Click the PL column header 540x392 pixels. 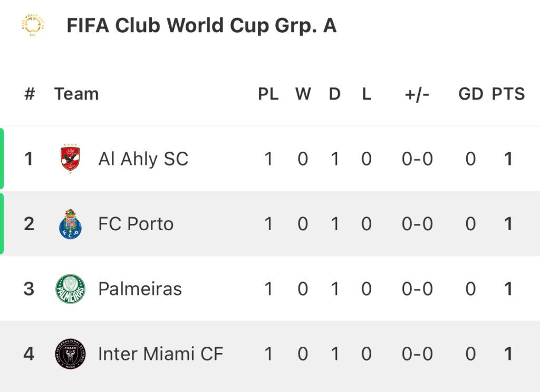[268, 94]
